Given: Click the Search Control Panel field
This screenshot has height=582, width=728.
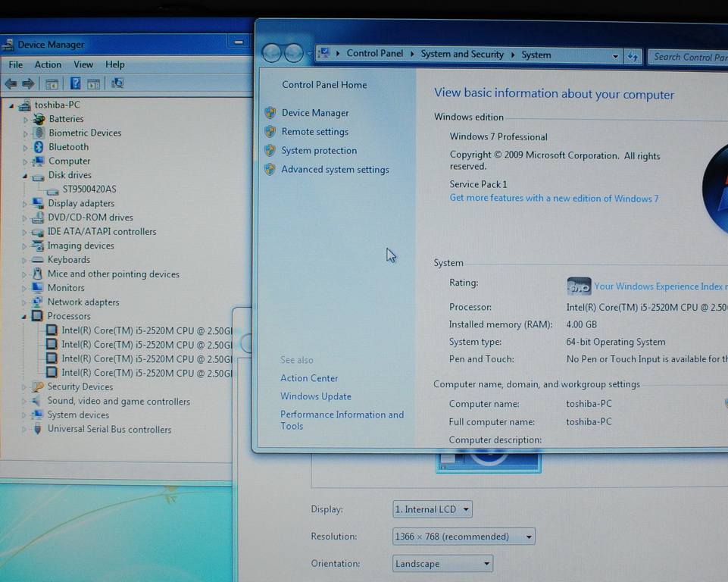Looking at the screenshot, I should (x=689, y=57).
